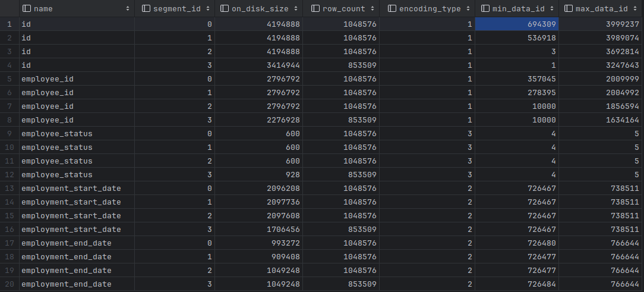Click encoding_type cell 3 in row 10
Image resolution: width=644 pixels, height=292 pixels.
(x=427, y=147)
